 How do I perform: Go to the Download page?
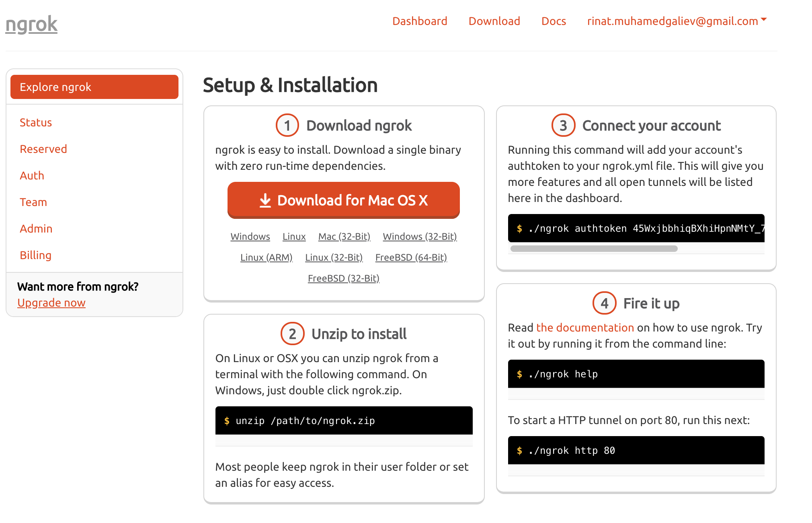[494, 21]
